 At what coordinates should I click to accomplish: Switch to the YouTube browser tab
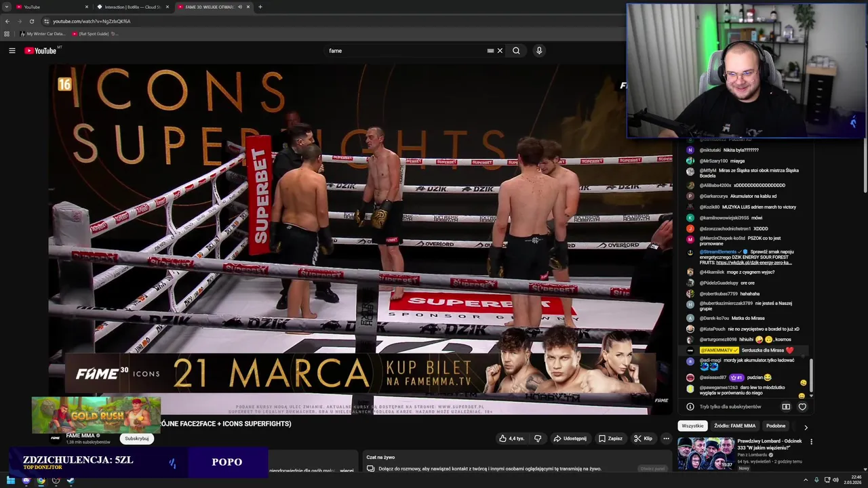(51, 7)
